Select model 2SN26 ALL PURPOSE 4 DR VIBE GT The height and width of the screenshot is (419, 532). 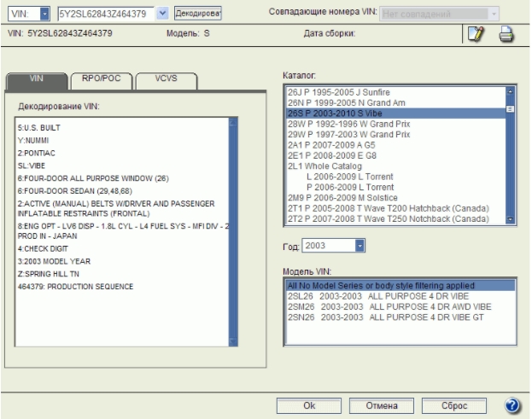400,317
